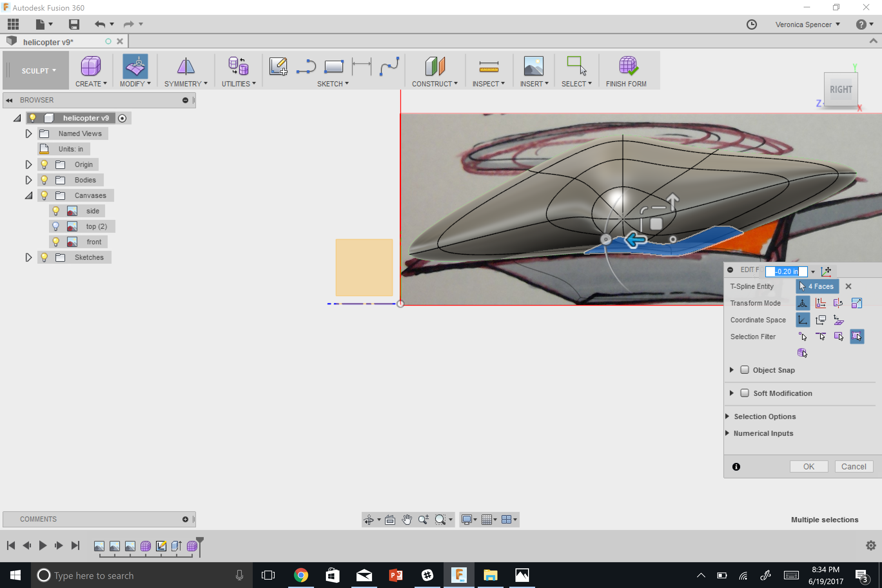Click the Symmetry mirror icon
This screenshot has height=588, width=882.
[186, 66]
